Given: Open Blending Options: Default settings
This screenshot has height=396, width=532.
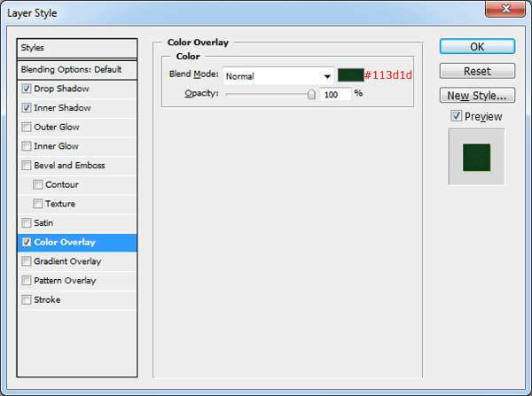Looking at the screenshot, I should [x=77, y=70].
